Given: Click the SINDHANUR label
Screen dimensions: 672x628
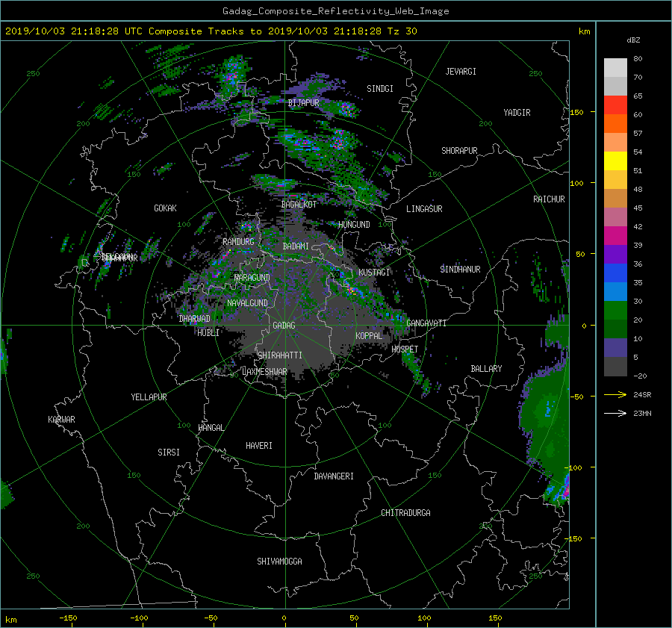Looking at the screenshot, I should tap(460, 270).
